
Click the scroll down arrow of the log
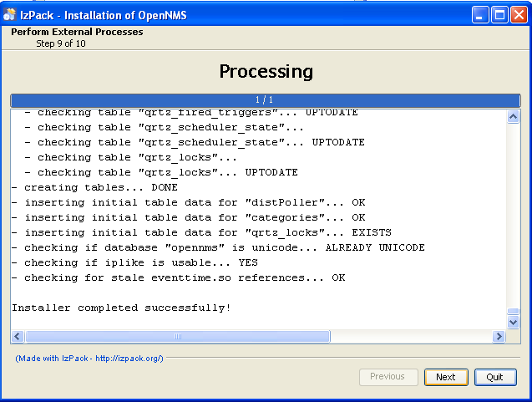click(x=513, y=322)
